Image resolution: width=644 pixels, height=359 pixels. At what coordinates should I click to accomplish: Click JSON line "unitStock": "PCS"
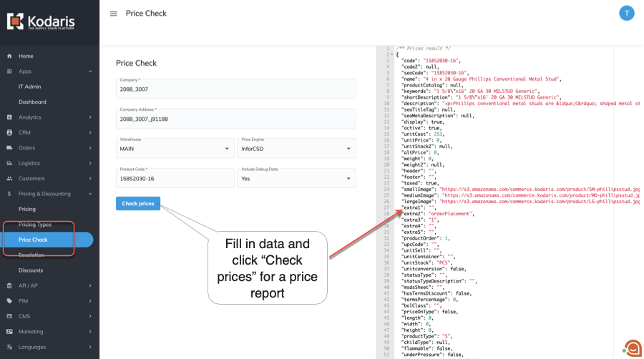427,262
